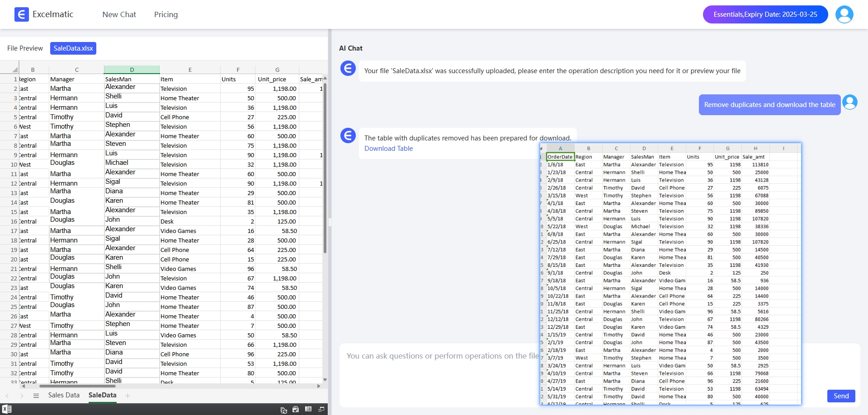Click the refresh document icon in status bar

click(283, 410)
